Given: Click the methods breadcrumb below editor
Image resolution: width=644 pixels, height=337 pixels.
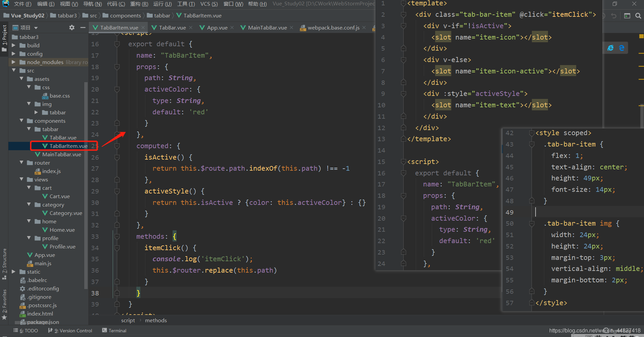Looking at the screenshot, I should pos(156,321).
